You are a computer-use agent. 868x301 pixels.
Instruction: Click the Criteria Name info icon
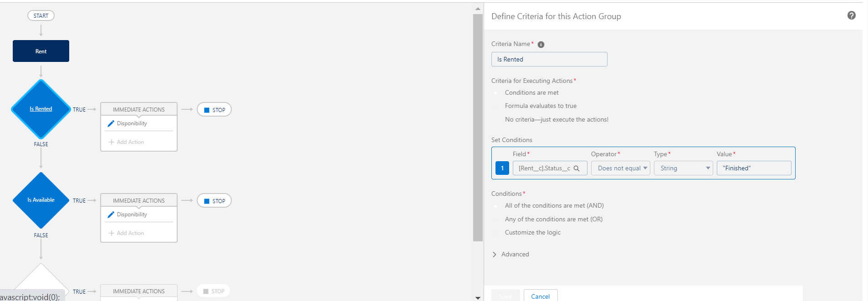coord(541,45)
